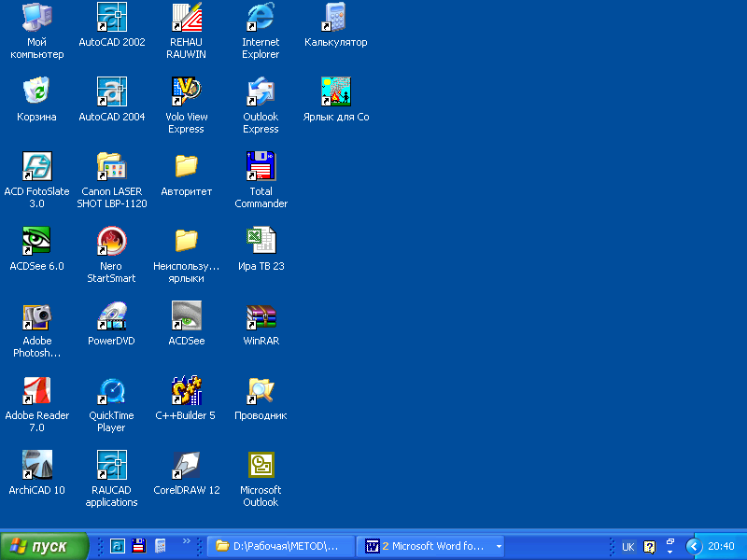Select the Авторитет folder

[186, 166]
